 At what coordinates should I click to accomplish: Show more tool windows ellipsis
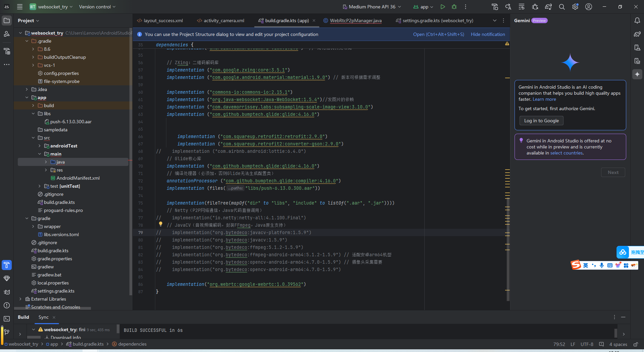(x=7, y=64)
